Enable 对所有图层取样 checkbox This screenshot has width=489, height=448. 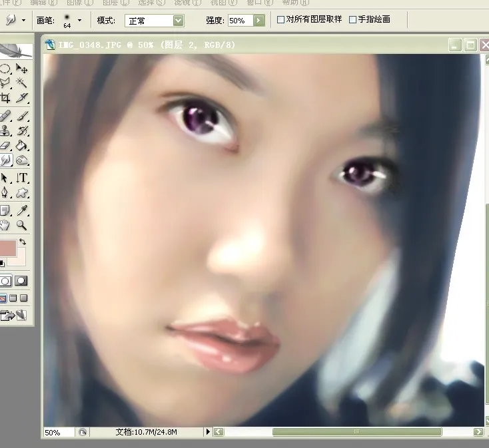tap(280, 20)
